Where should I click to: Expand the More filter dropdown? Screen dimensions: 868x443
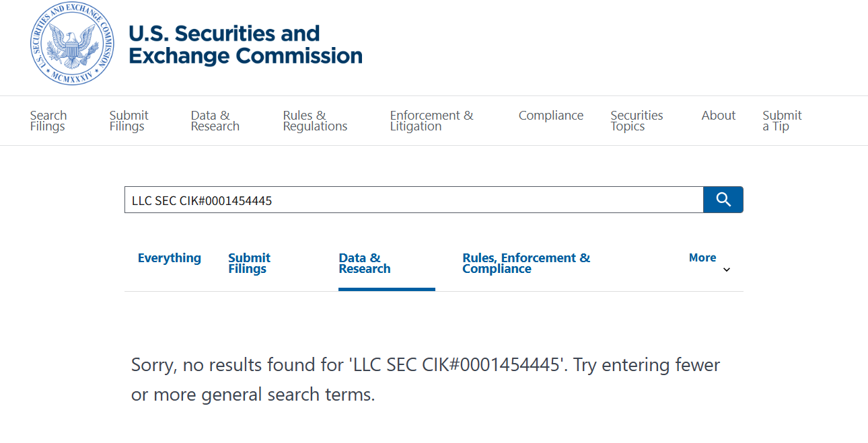pos(702,258)
